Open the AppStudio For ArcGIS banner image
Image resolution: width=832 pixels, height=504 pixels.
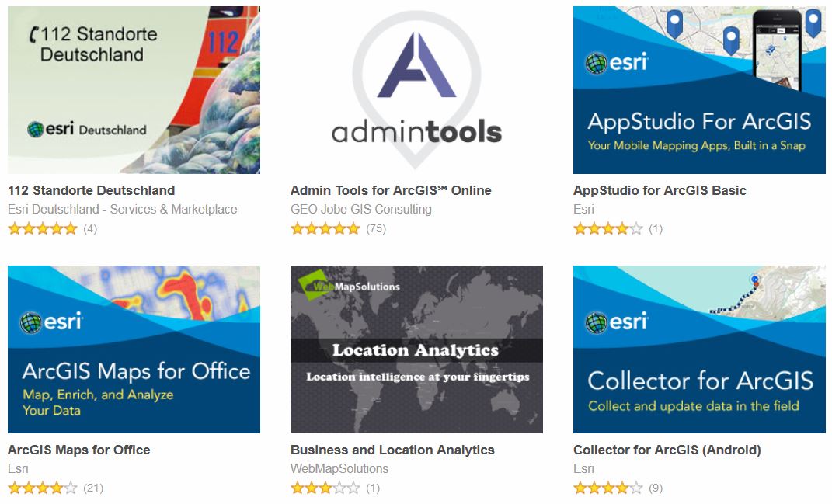point(699,89)
